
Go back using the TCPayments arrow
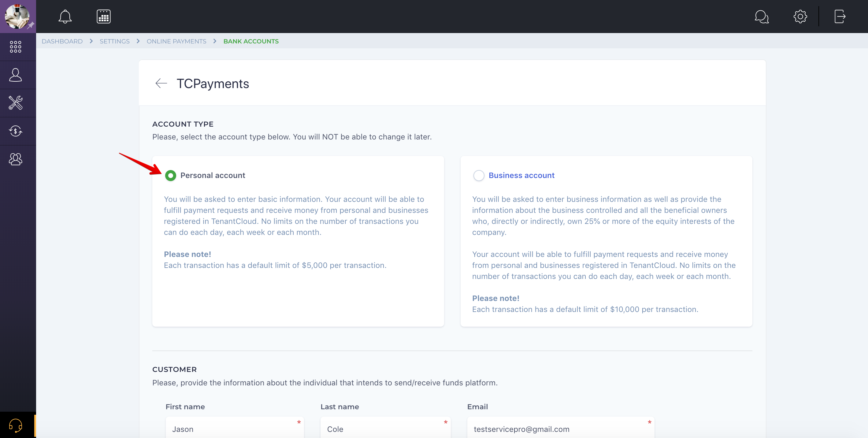(161, 83)
